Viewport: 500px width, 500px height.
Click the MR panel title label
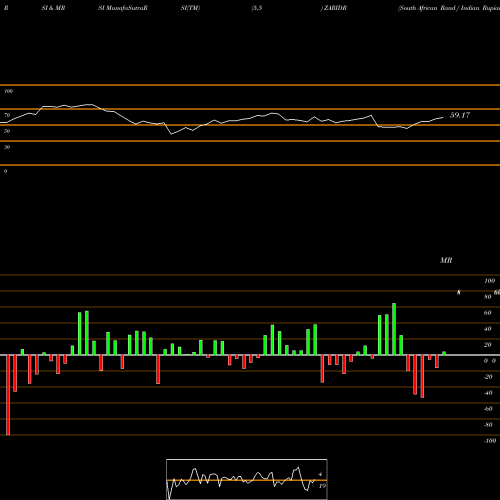pos(446,260)
